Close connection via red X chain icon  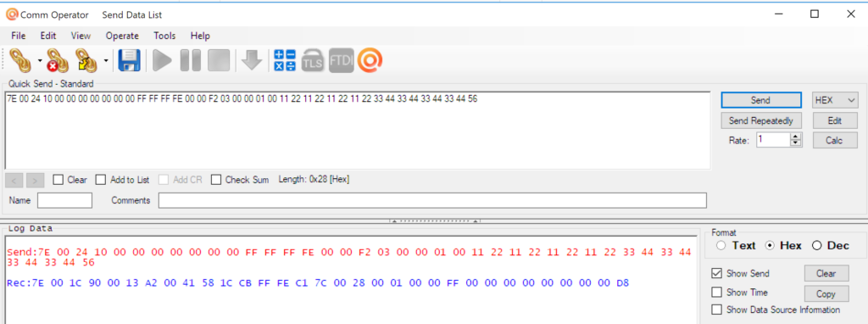[57, 60]
